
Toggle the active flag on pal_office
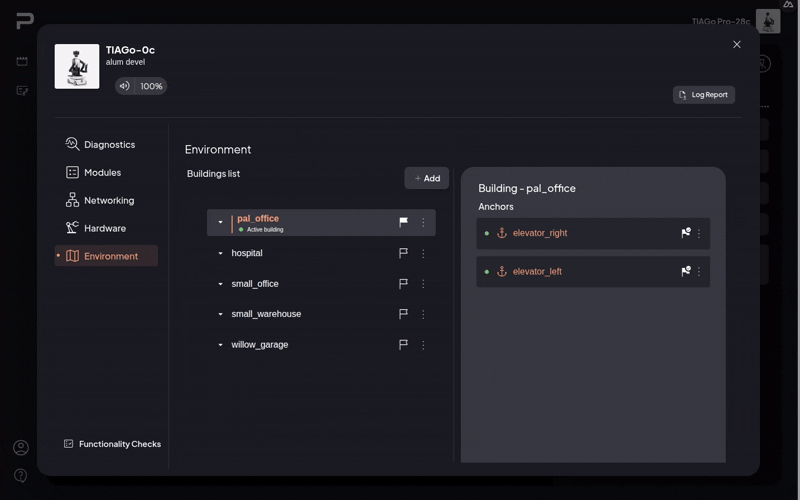403,222
